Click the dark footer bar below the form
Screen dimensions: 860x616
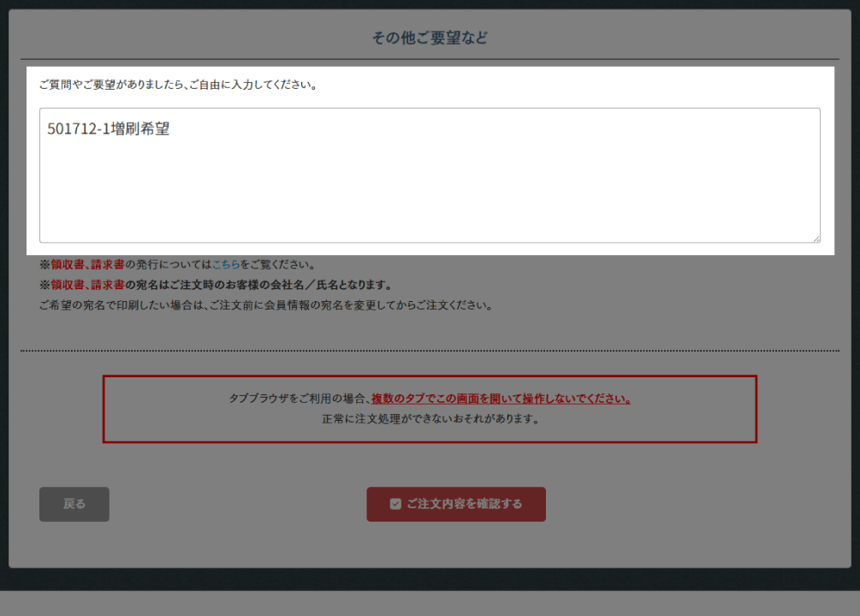[430, 603]
